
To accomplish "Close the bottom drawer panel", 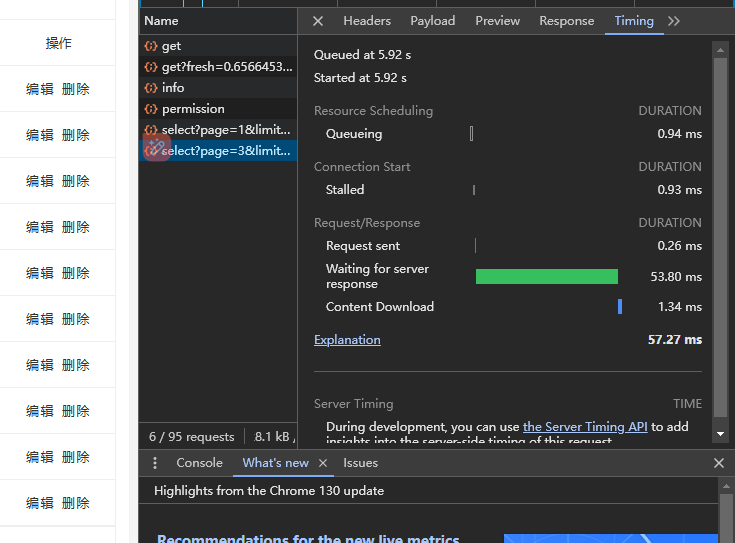I will click(x=719, y=463).
